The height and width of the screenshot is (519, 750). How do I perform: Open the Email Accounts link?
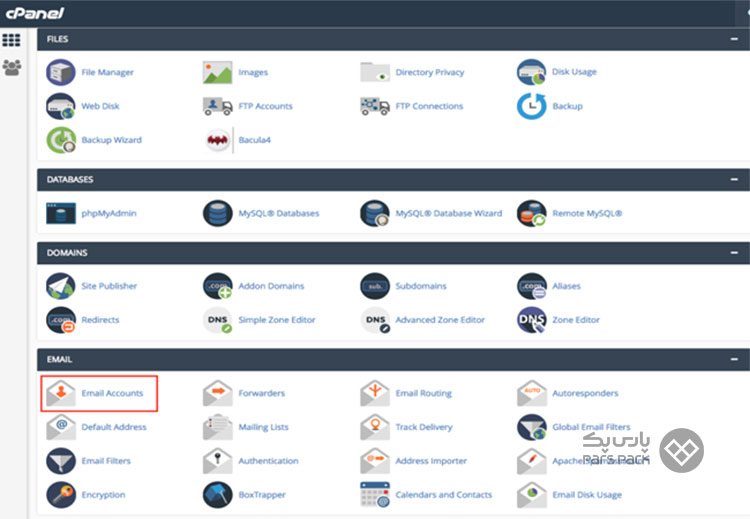(112, 393)
